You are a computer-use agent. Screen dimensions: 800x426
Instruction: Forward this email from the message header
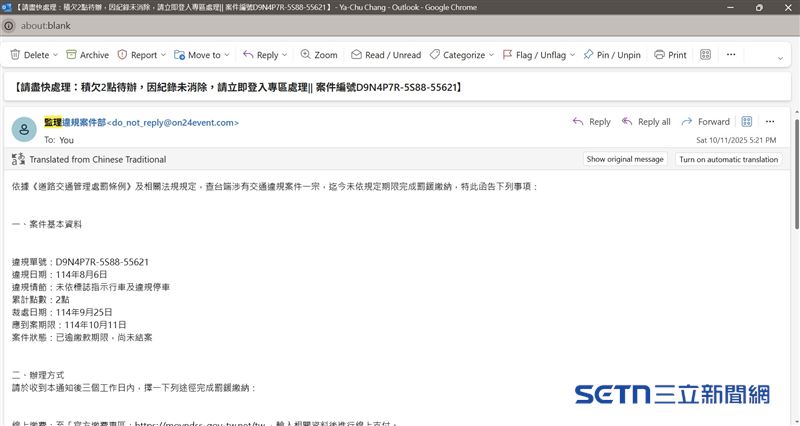706,122
